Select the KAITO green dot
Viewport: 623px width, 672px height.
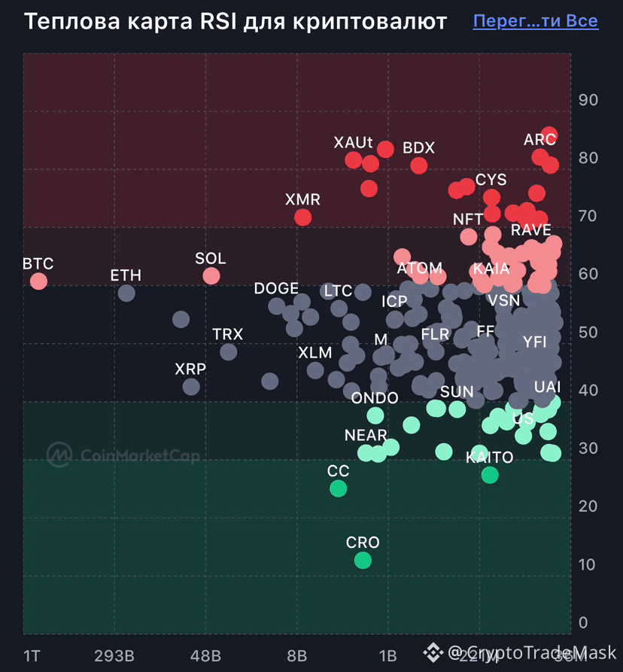(x=490, y=475)
